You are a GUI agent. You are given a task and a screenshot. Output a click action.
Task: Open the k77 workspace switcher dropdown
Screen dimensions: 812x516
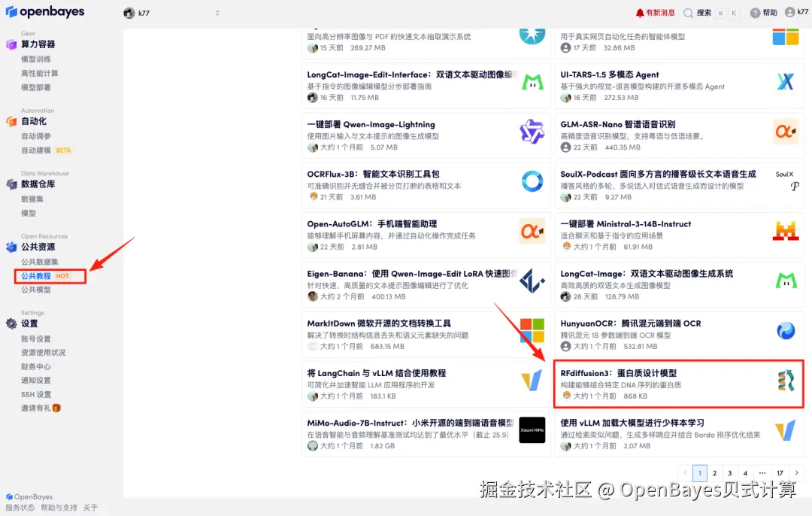[172, 13]
